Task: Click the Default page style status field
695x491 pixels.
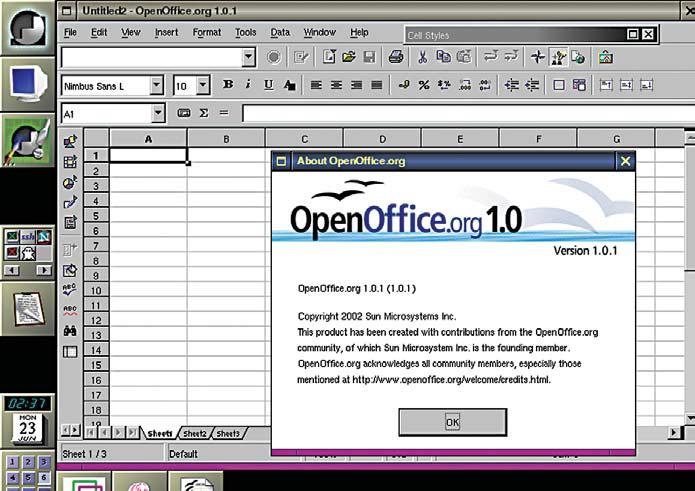Action: pyautogui.click(x=219, y=454)
